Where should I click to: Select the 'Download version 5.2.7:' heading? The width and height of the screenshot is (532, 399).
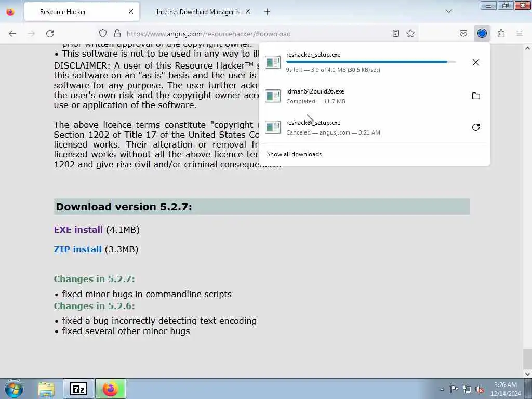(x=124, y=207)
